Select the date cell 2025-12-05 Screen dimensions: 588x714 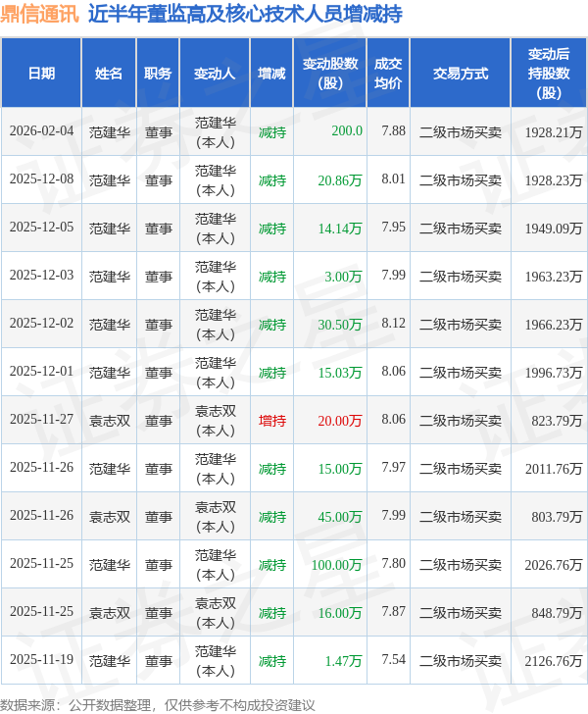41,228
